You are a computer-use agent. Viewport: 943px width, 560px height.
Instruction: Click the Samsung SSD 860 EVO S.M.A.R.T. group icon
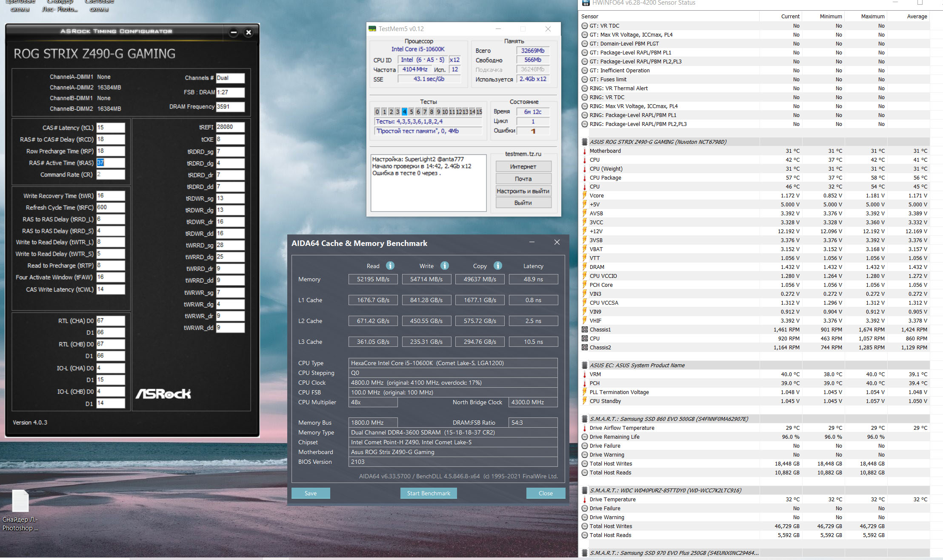(x=585, y=419)
